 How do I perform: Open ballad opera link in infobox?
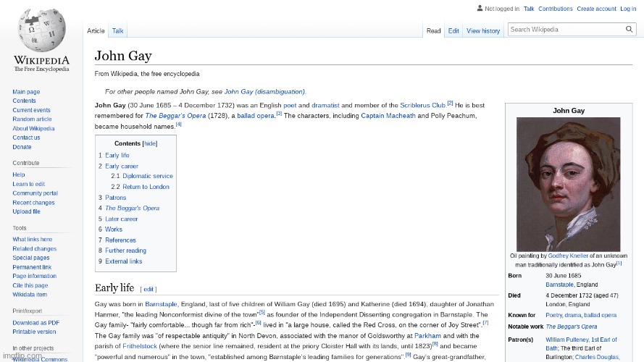pos(600,315)
